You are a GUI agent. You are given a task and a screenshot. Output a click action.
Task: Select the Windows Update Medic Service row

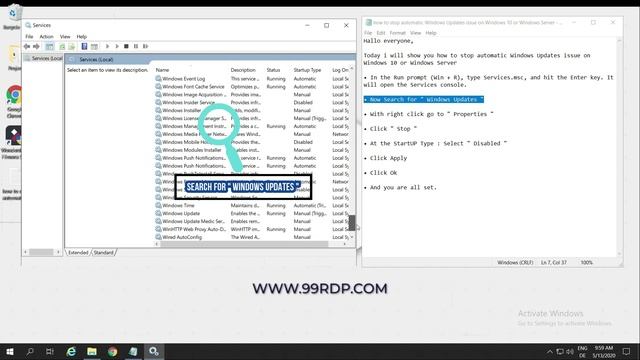251,221
